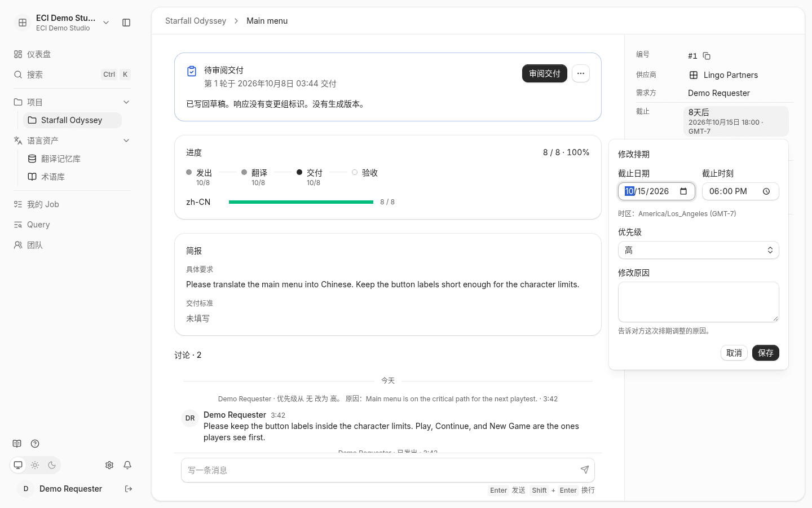The height and width of the screenshot is (508, 812).
Task: Copy the job number #1 icon
Action: click(x=707, y=56)
